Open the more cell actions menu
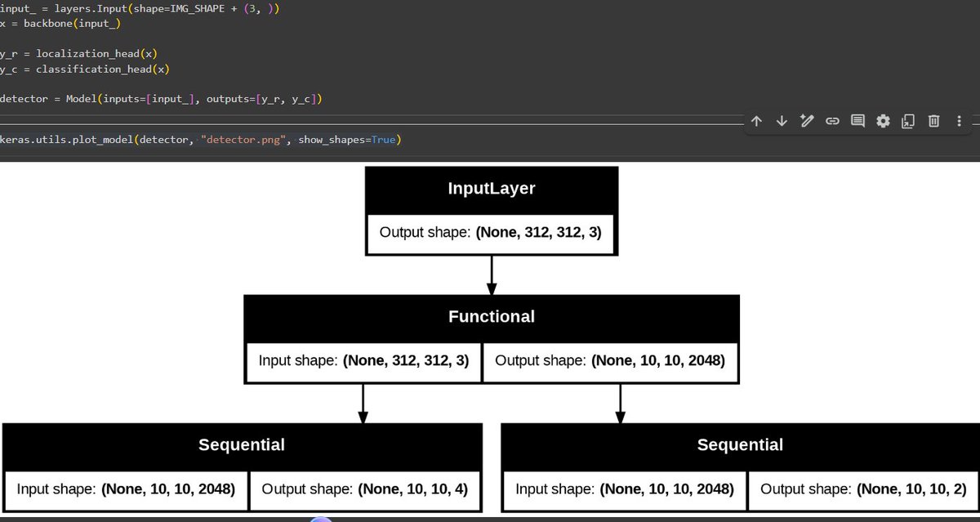 959,122
